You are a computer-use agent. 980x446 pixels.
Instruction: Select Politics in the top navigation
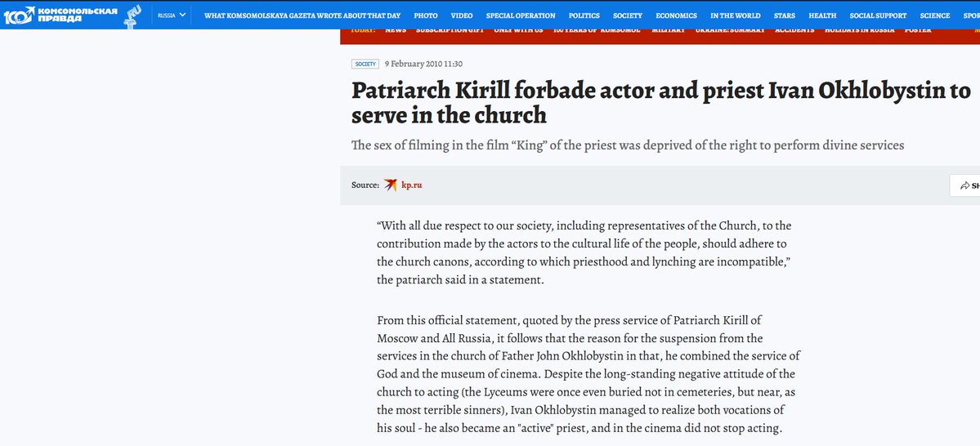point(584,16)
